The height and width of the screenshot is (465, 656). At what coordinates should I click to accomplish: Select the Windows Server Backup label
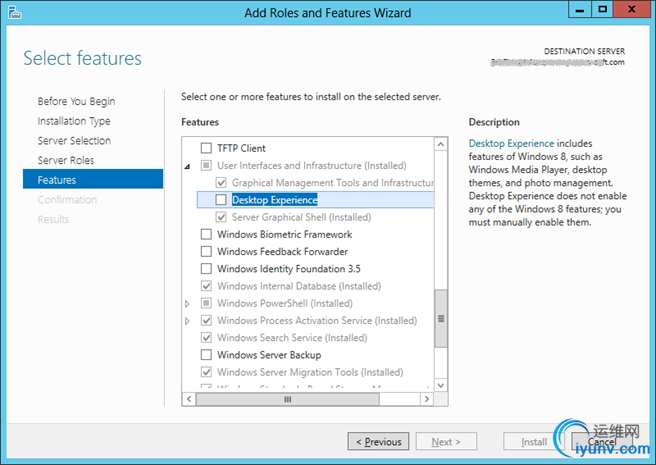tap(269, 355)
